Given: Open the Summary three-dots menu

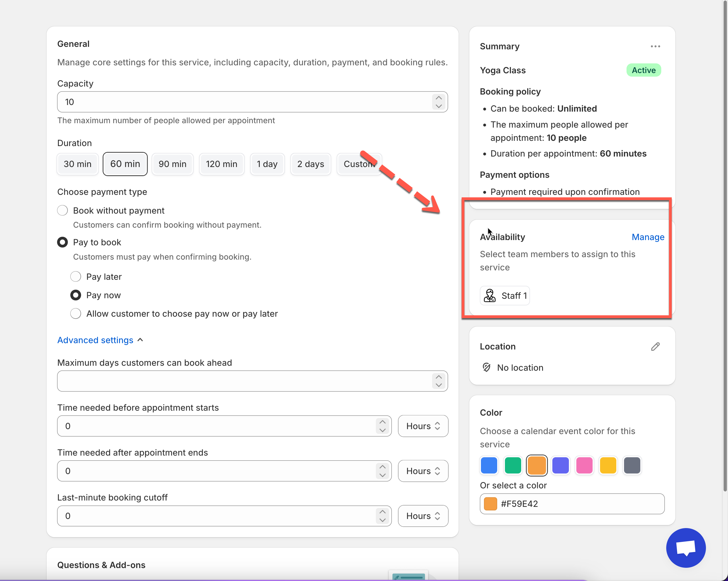Looking at the screenshot, I should (655, 46).
